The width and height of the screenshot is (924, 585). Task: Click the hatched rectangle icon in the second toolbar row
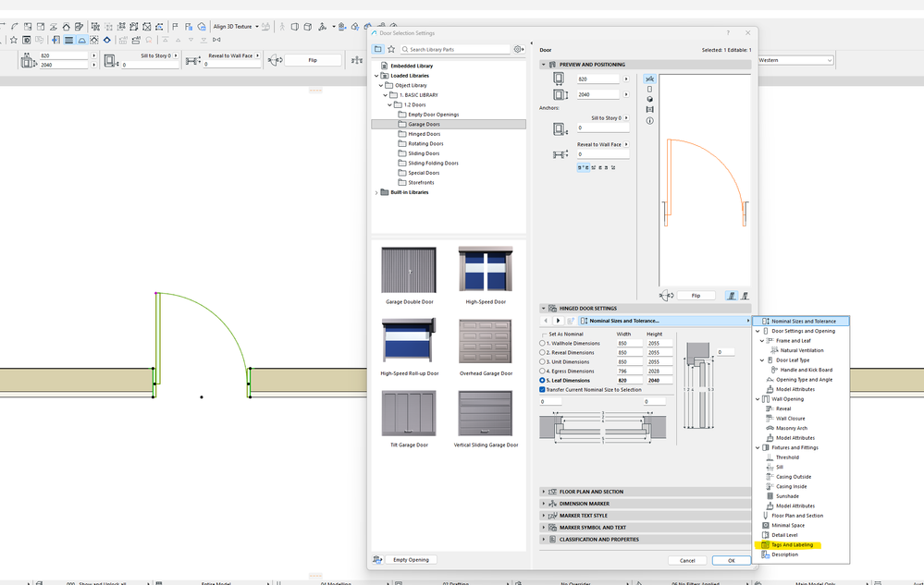tap(69, 40)
